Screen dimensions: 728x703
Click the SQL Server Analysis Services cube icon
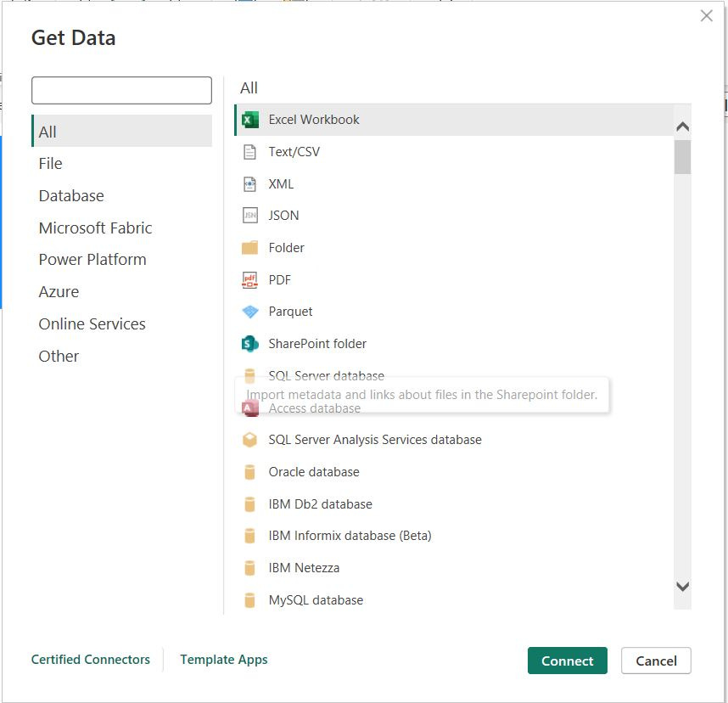point(249,440)
